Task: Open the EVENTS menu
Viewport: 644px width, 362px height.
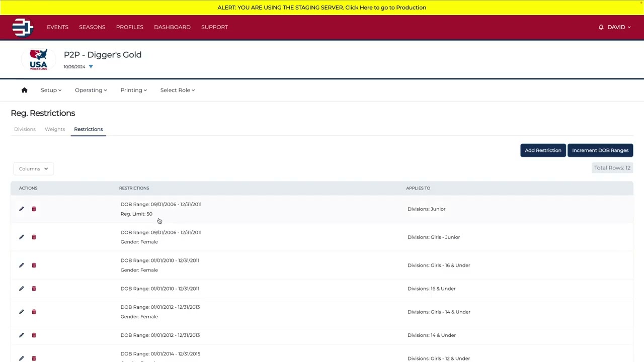Action: pos(57,27)
